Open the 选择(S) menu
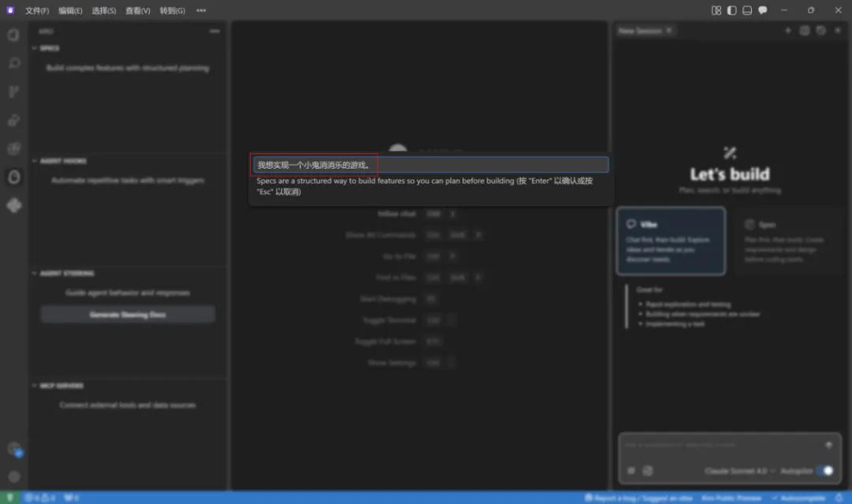852x504 pixels. click(104, 10)
